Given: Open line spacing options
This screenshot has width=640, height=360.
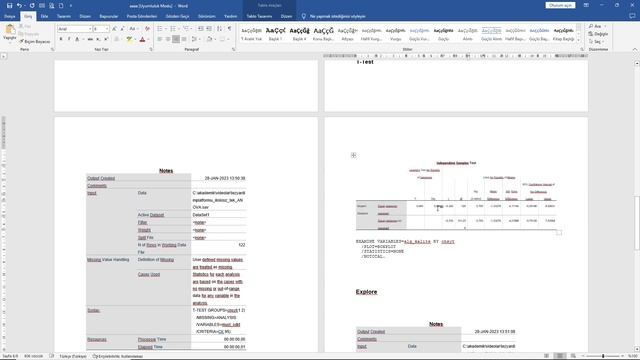Looking at the screenshot, I should (x=195, y=39).
